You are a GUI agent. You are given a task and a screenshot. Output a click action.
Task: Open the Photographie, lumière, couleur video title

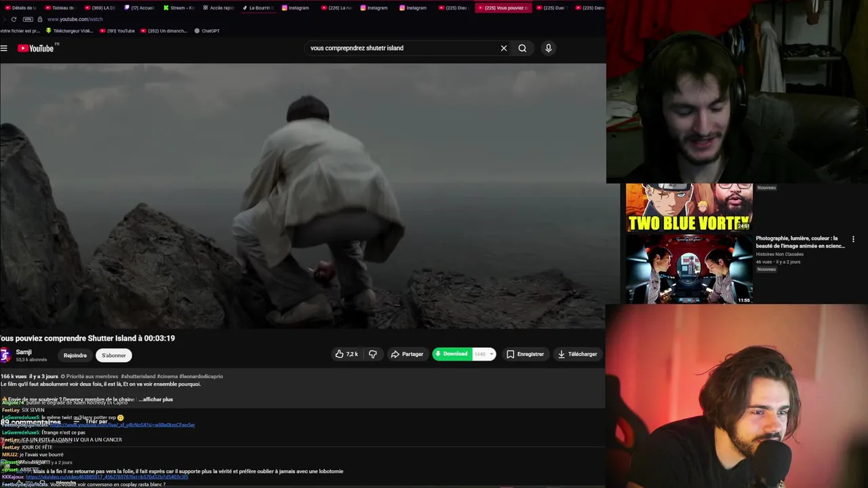800,242
